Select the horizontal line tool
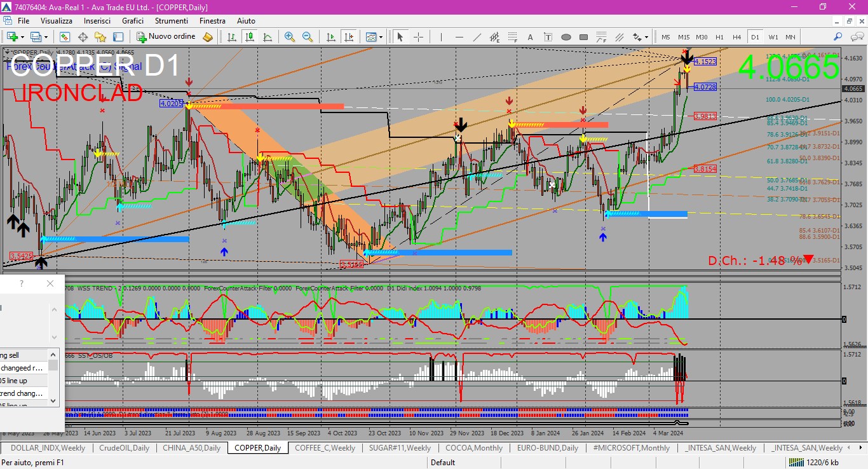Viewport: 868px width, 469px height. 459,37
